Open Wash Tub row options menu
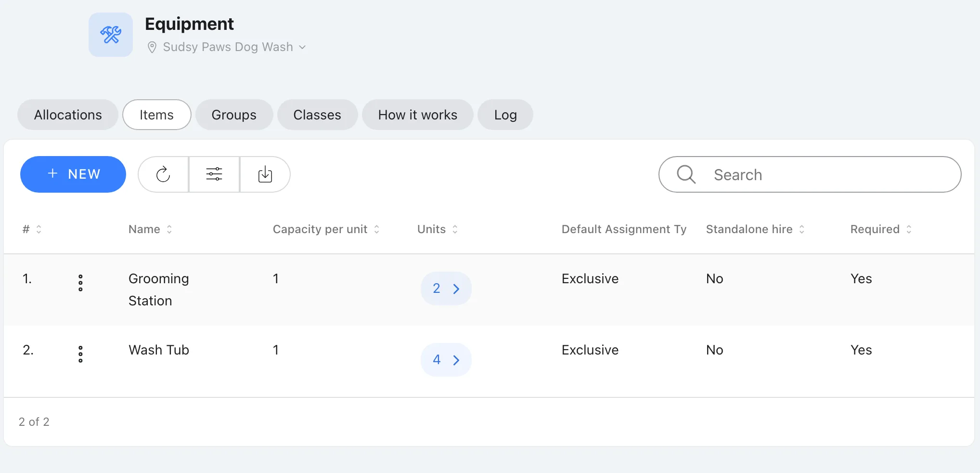 coord(80,354)
